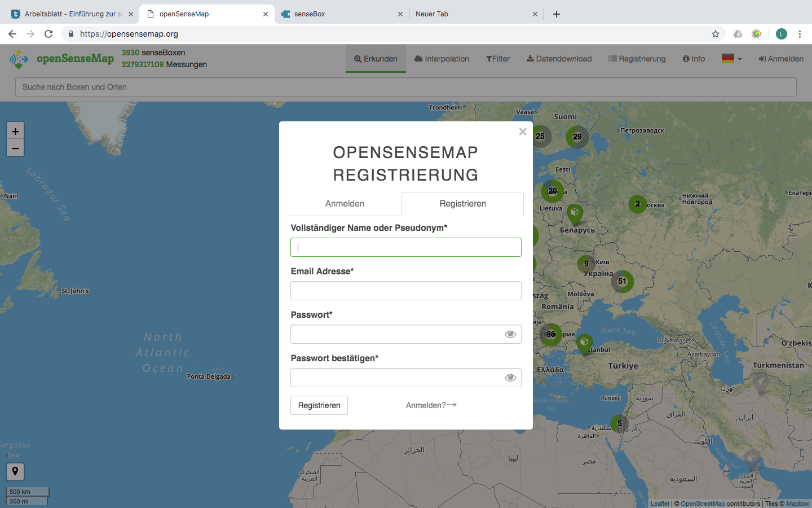Click grey senseBox marker in Turkmenistan
This screenshot has width=812, height=508.
[x=760, y=383]
